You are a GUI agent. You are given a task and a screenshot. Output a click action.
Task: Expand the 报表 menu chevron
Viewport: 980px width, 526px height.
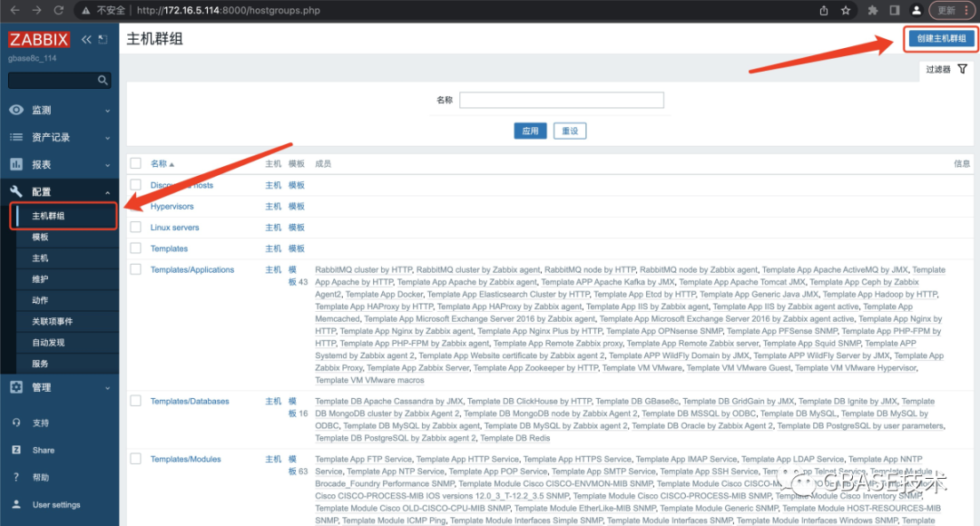click(107, 166)
